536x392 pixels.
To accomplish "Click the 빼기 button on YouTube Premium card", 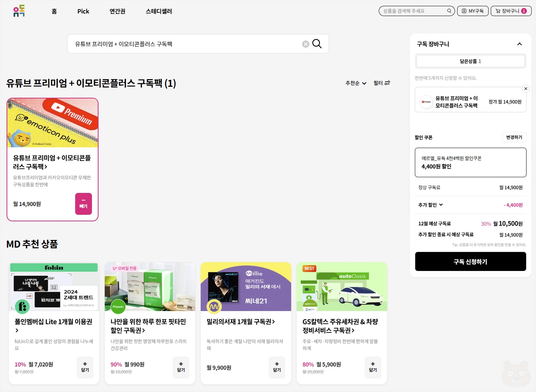I will (84, 204).
